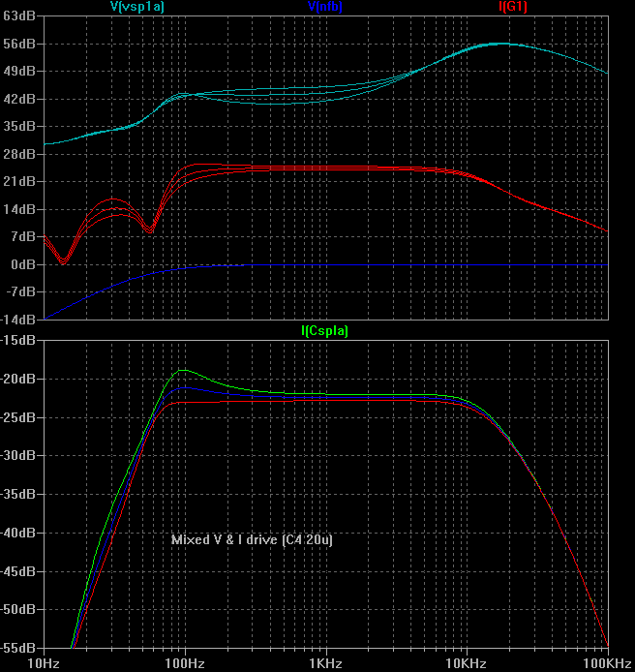The width and height of the screenshot is (635, 672).
Task: Click the -35dB axis label
Action: point(17,494)
